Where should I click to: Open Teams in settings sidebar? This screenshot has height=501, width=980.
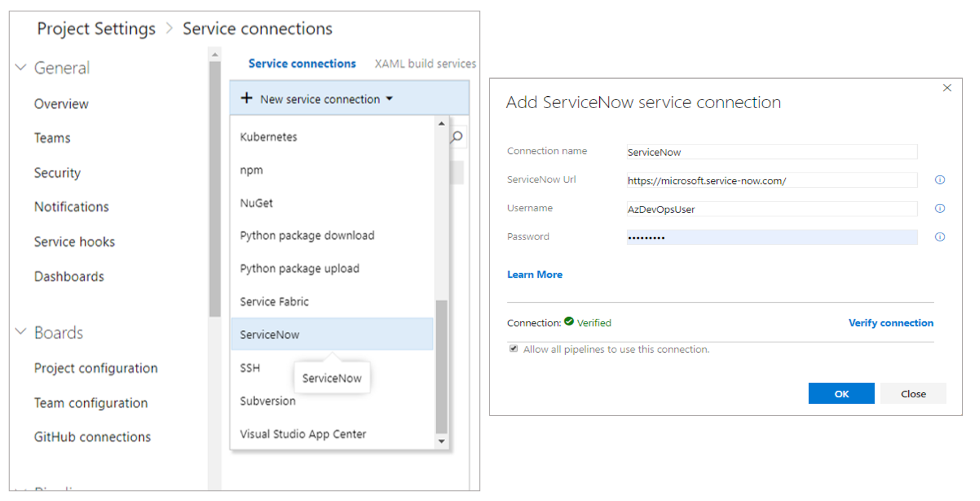(x=52, y=138)
